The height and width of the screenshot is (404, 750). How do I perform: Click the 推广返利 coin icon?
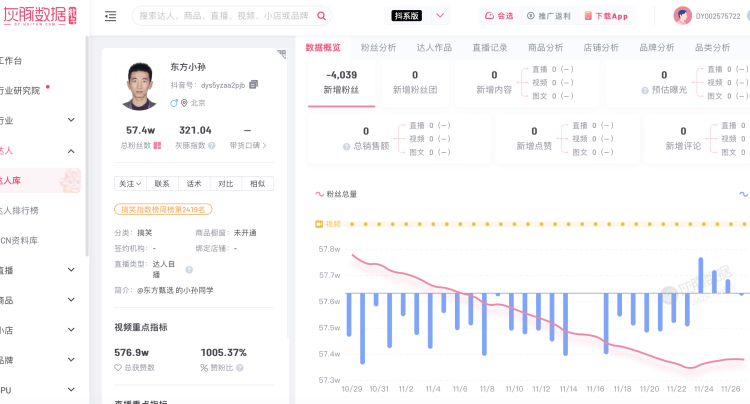click(530, 16)
